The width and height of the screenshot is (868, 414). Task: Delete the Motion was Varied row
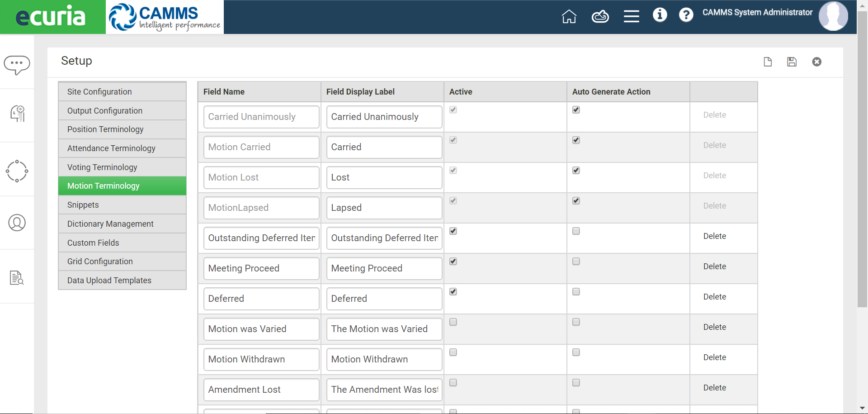point(714,327)
